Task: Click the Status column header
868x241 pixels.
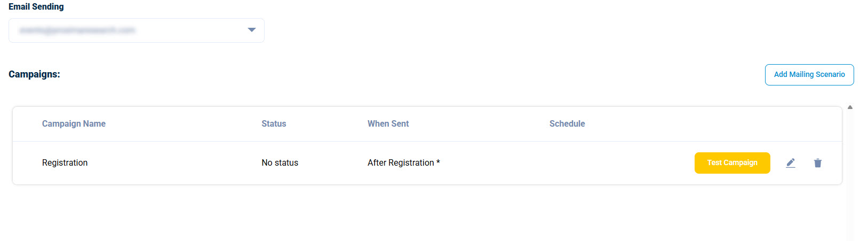Action: 274,124
